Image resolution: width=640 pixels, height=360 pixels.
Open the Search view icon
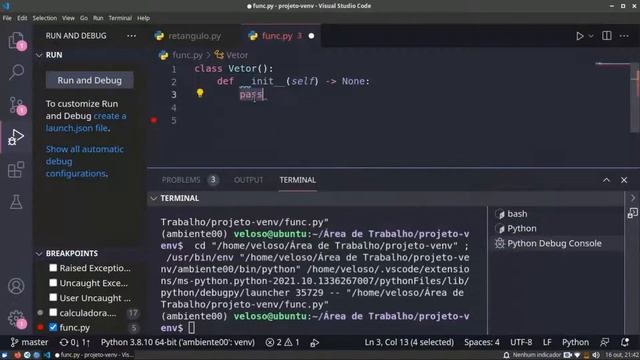point(16,72)
